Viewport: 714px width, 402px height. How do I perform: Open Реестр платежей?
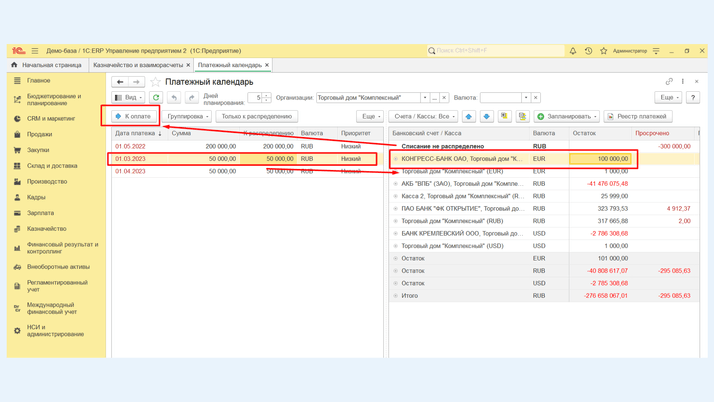[637, 116]
